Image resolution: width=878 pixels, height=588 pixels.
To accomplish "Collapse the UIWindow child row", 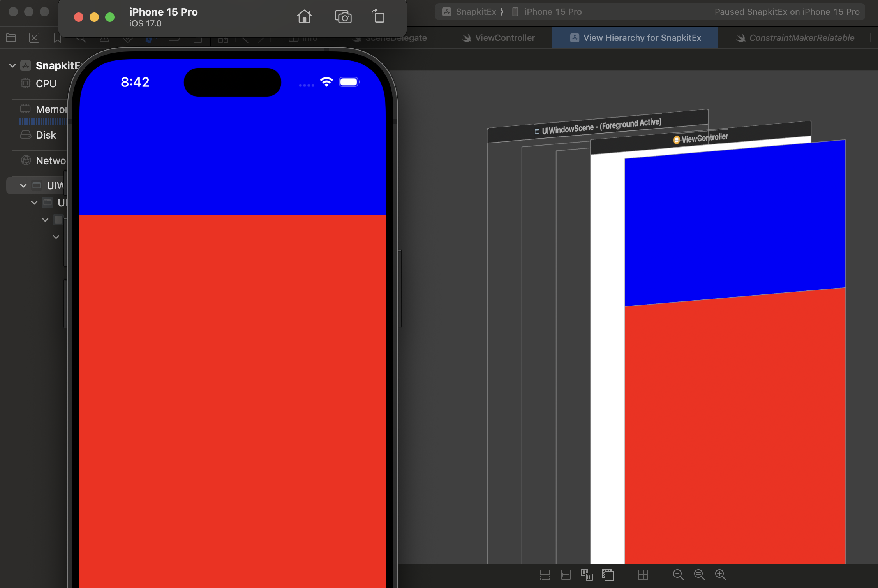I will point(34,203).
